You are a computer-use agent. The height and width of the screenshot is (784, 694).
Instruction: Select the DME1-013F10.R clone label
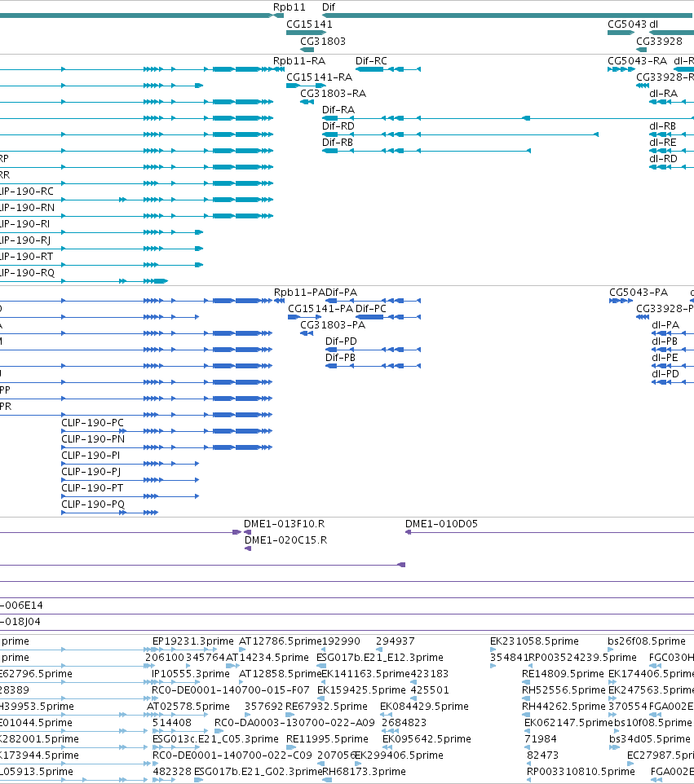(x=284, y=523)
